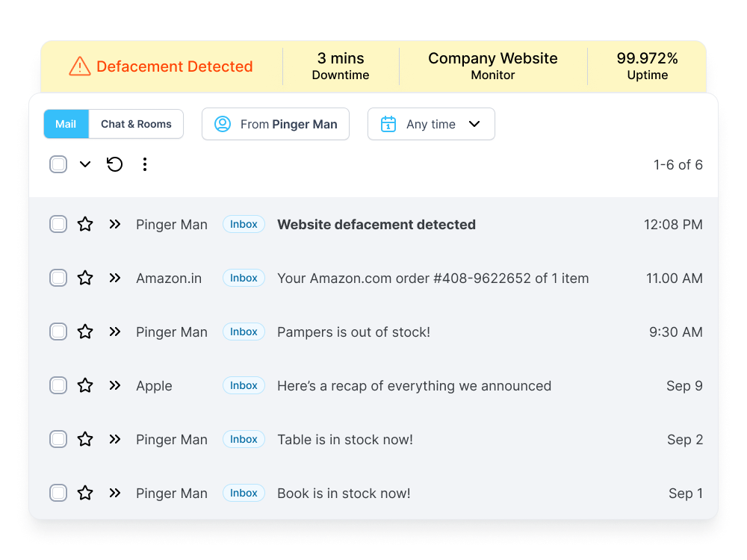Image resolution: width=747 pixels, height=560 pixels.
Task: Click the person icon in the From filter
Action: (x=222, y=124)
